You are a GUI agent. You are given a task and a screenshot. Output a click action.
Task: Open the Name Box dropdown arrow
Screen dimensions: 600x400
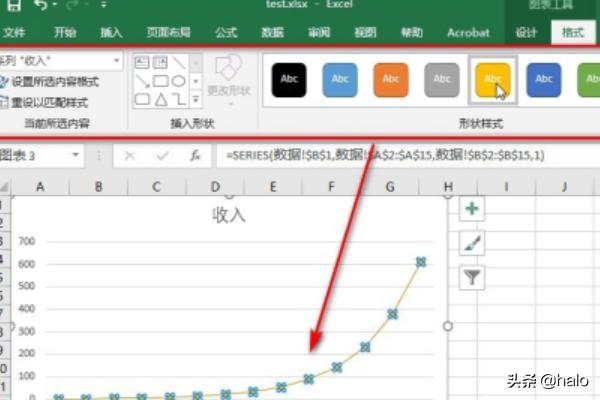76,155
